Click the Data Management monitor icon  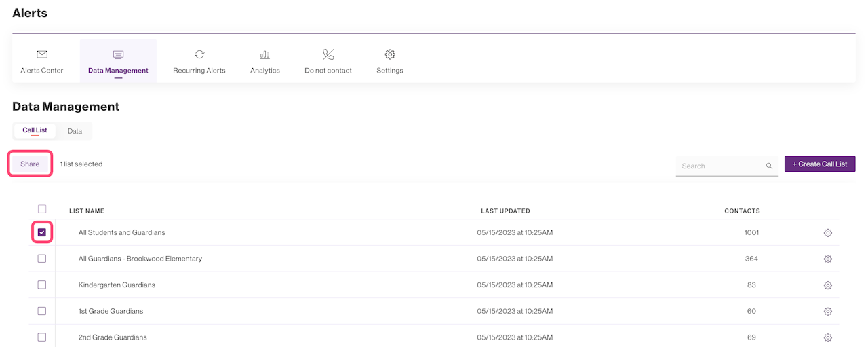[118, 54]
